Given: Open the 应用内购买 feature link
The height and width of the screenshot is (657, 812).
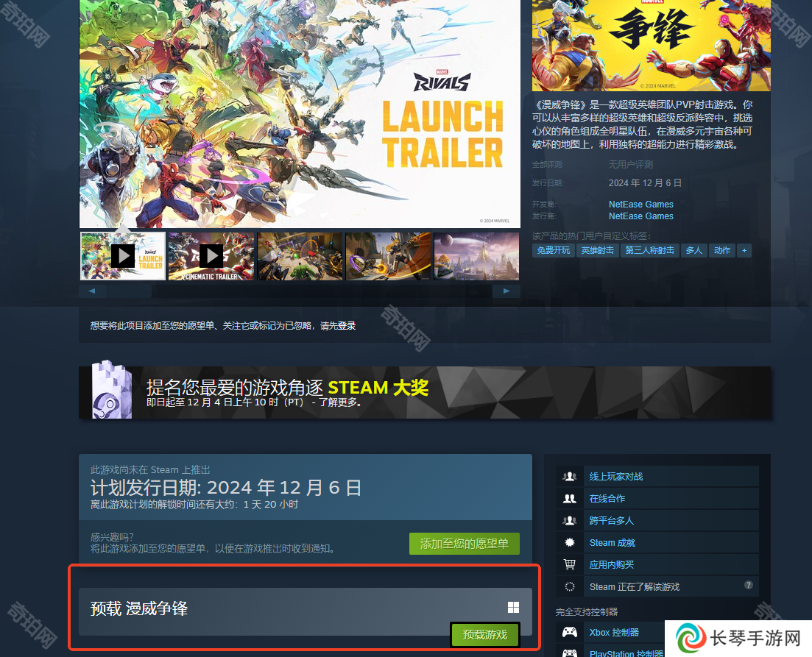Looking at the screenshot, I should 611,565.
